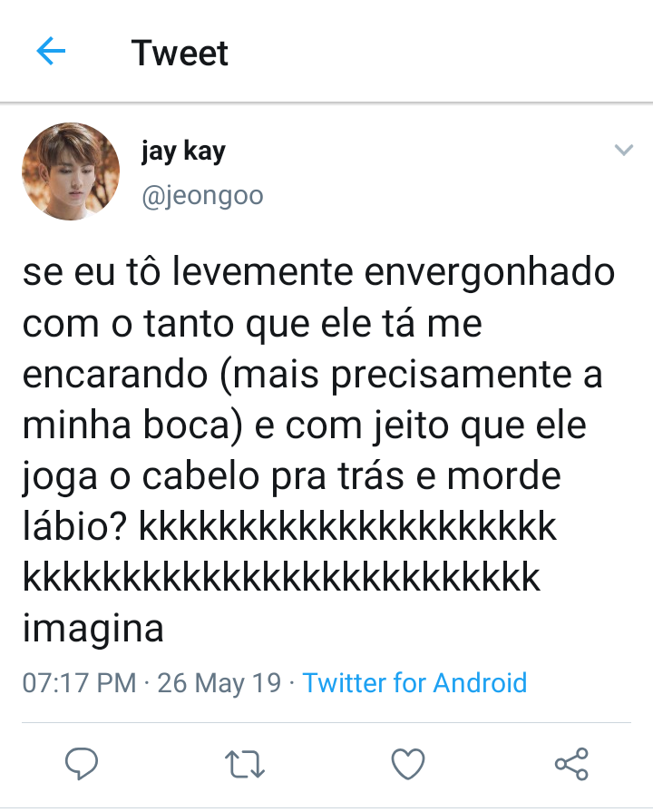Screen dimensions: 653x812
Task: Tap the @jeongoo handle
Action: coord(202,196)
